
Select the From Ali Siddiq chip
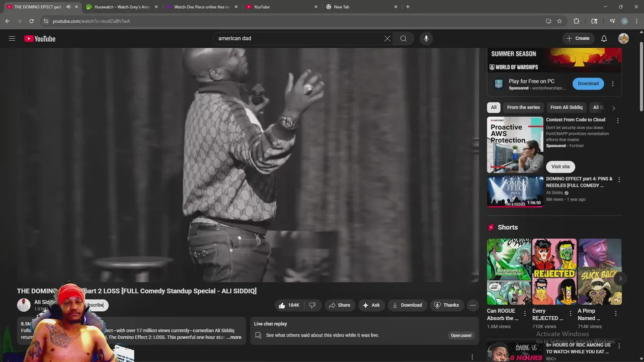click(x=567, y=108)
